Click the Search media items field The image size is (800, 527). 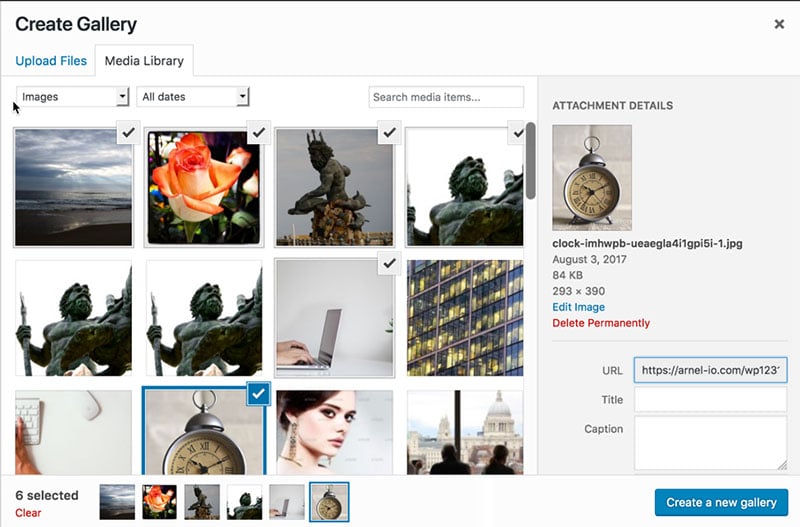point(446,97)
